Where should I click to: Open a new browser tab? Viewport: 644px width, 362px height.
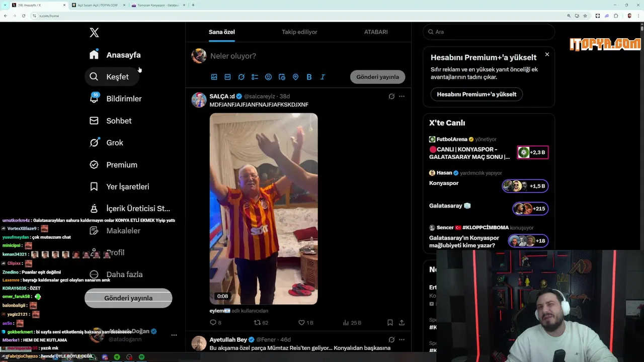point(193,5)
